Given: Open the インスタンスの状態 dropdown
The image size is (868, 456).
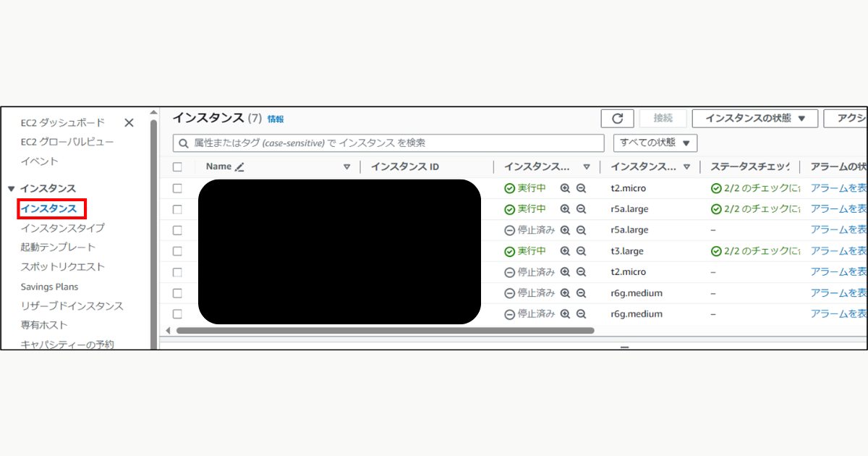Looking at the screenshot, I should [x=754, y=118].
